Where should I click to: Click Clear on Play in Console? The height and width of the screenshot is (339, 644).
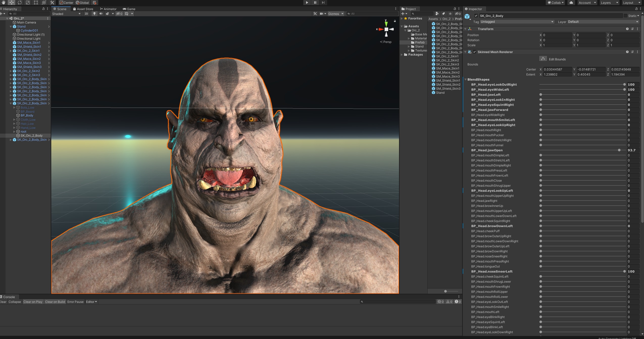(33, 302)
